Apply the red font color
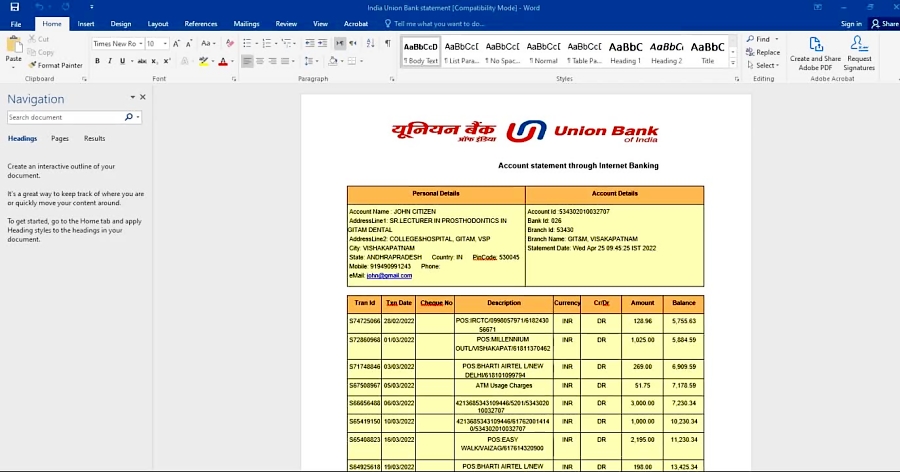This screenshot has height=472, width=900. click(223, 61)
